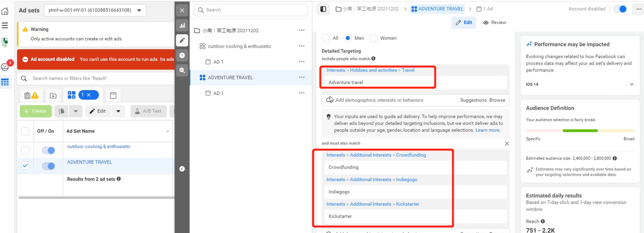Select the All gender radio button
Screen dimensions: 644x233
pos(326,38)
